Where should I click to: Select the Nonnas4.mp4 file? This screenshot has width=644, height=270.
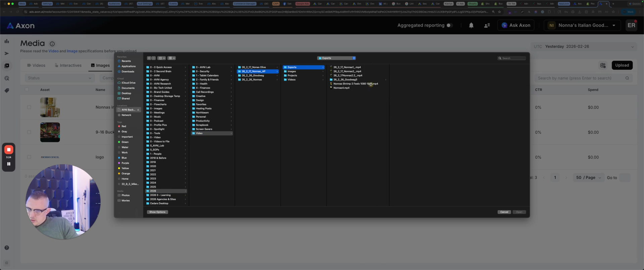(x=341, y=88)
